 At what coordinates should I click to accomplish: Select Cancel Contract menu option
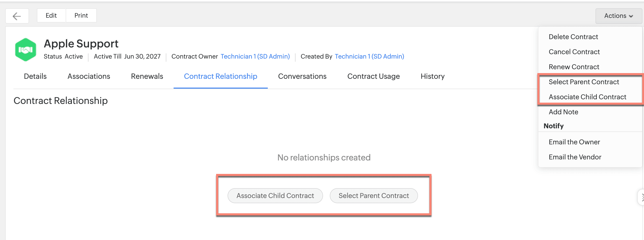click(x=574, y=52)
